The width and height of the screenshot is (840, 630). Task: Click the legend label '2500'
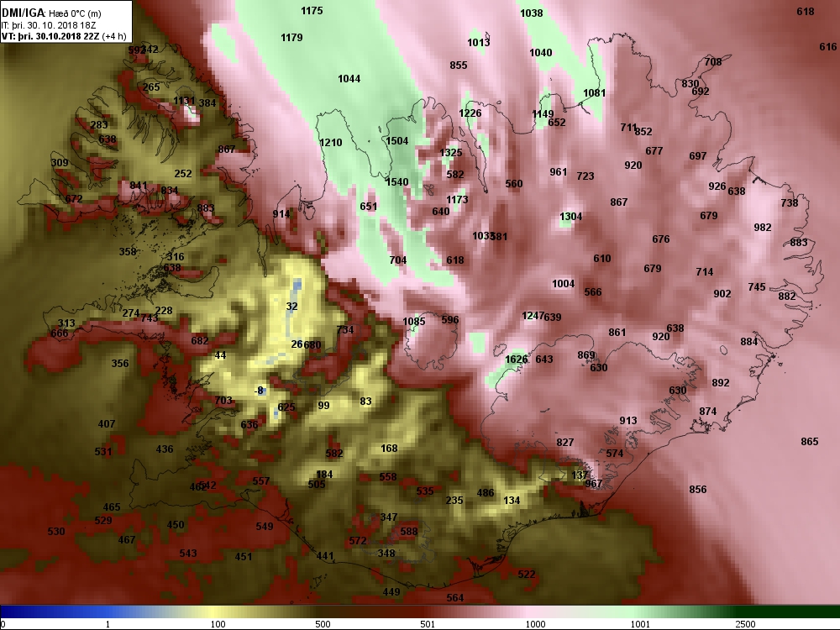(745, 624)
